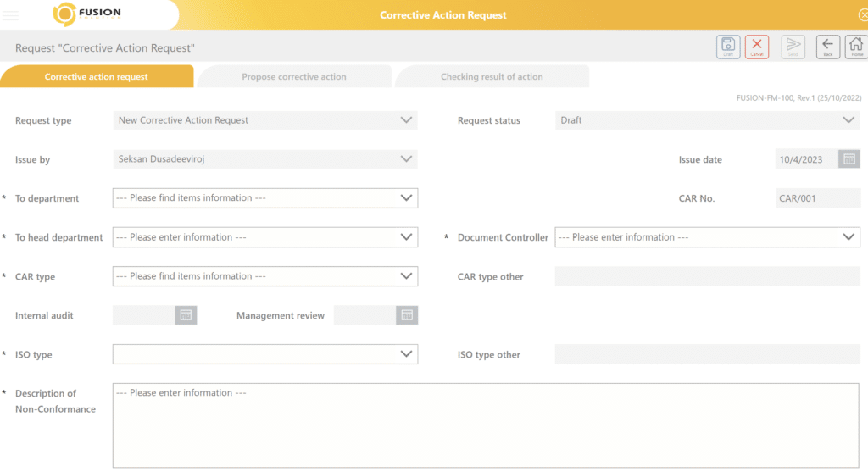Click the Description of Non-Conformance label
Viewport: 868px width, 472px height.
[55, 401]
